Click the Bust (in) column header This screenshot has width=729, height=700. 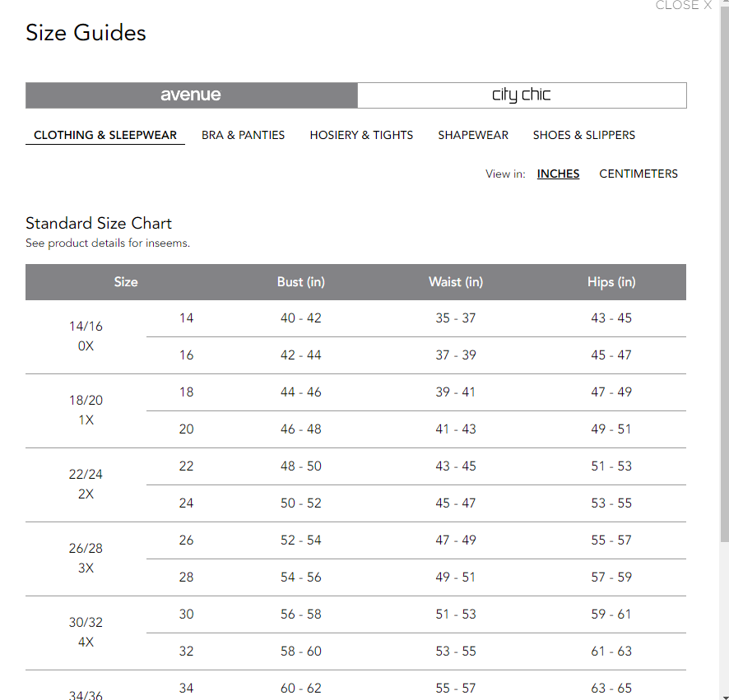coord(301,282)
